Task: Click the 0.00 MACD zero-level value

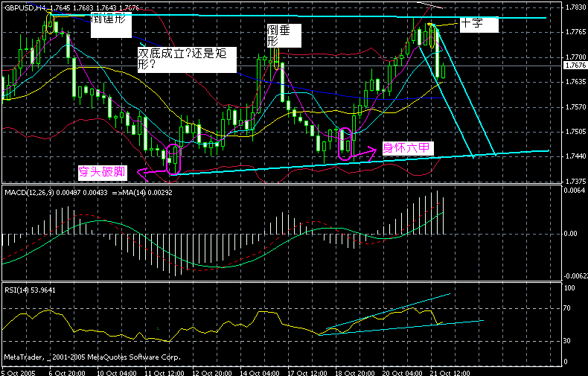Action: pos(570,233)
